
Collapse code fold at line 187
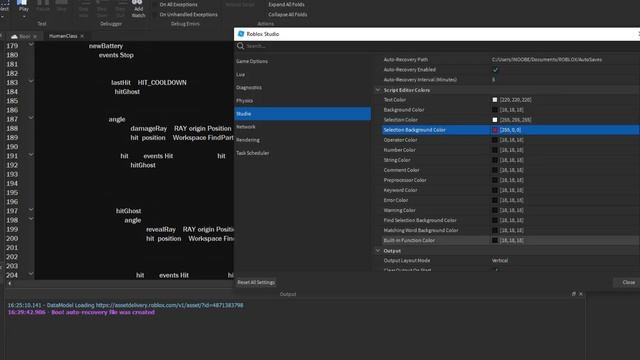click(x=31, y=118)
